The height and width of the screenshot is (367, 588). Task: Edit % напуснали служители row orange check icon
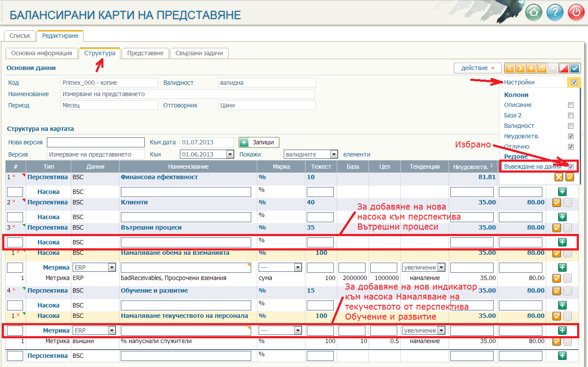click(x=556, y=341)
